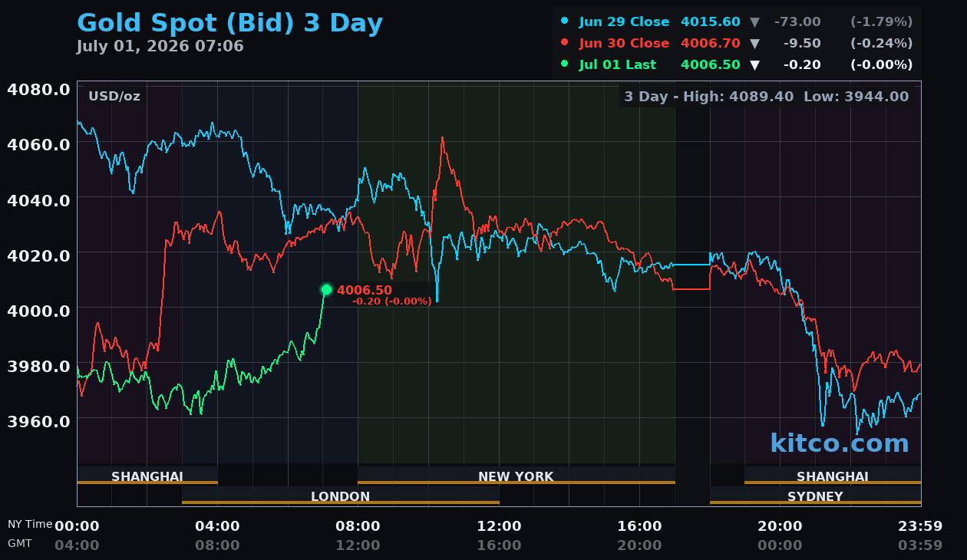Click the chart title "Gold Spot (Bid) 3 Day"
967x560 pixels.
pyautogui.click(x=229, y=23)
